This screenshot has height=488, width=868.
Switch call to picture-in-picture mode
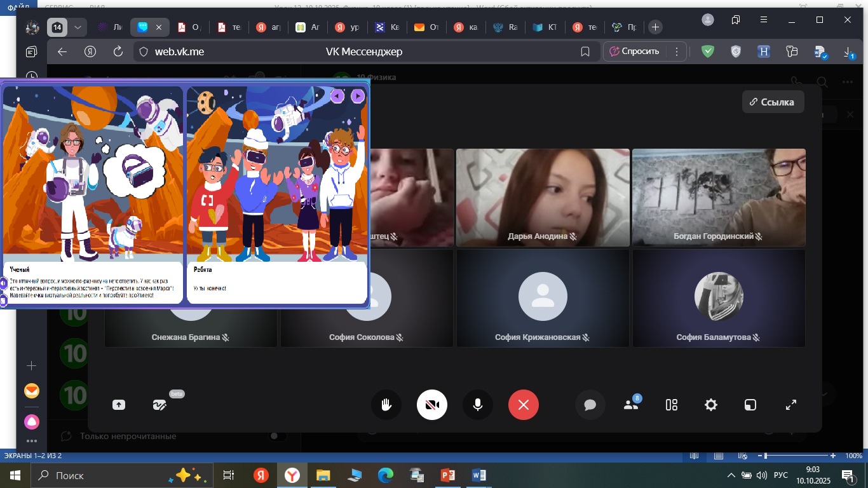point(750,405)
